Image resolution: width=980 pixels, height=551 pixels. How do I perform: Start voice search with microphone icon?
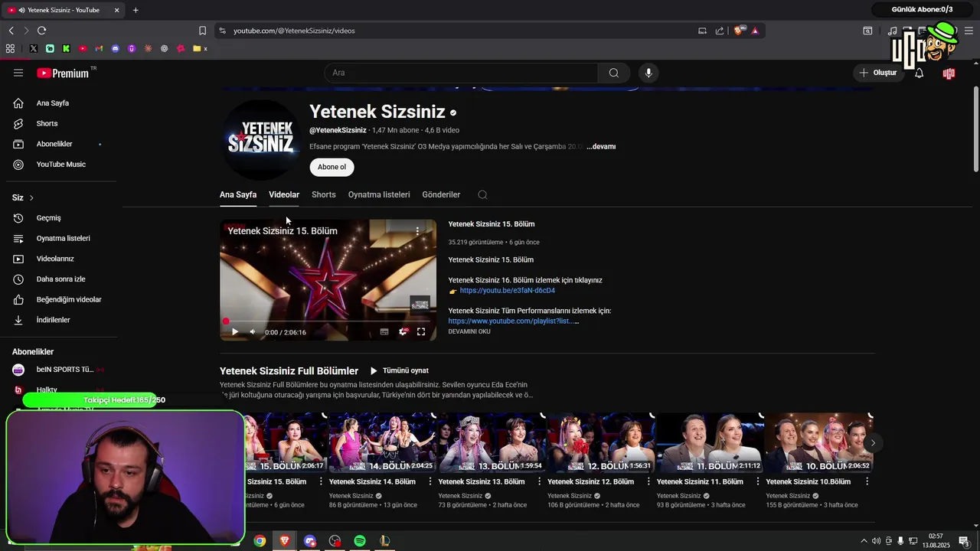(648, 73)
